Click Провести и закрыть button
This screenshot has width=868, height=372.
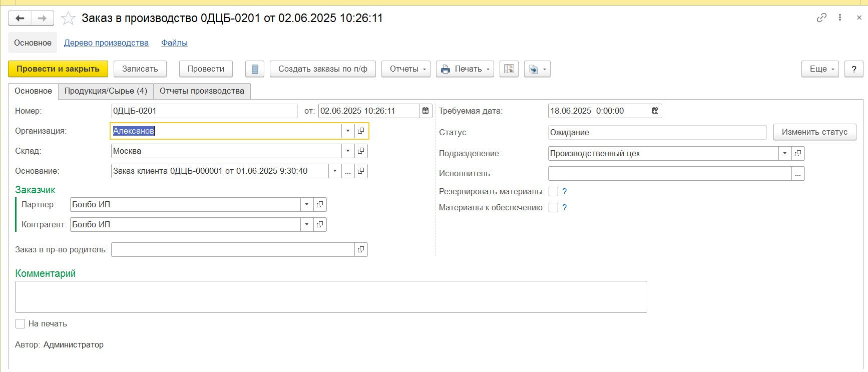58,69
